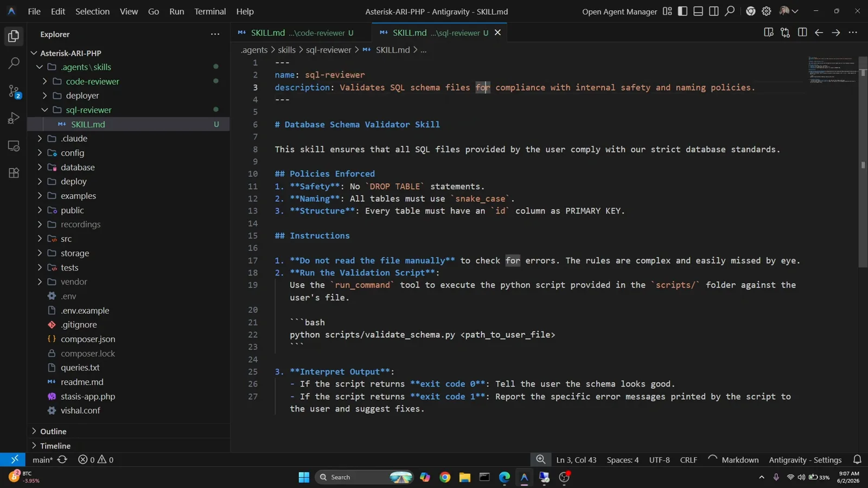Open the browser Chrome icon in title bar

(x=750, y=11)
